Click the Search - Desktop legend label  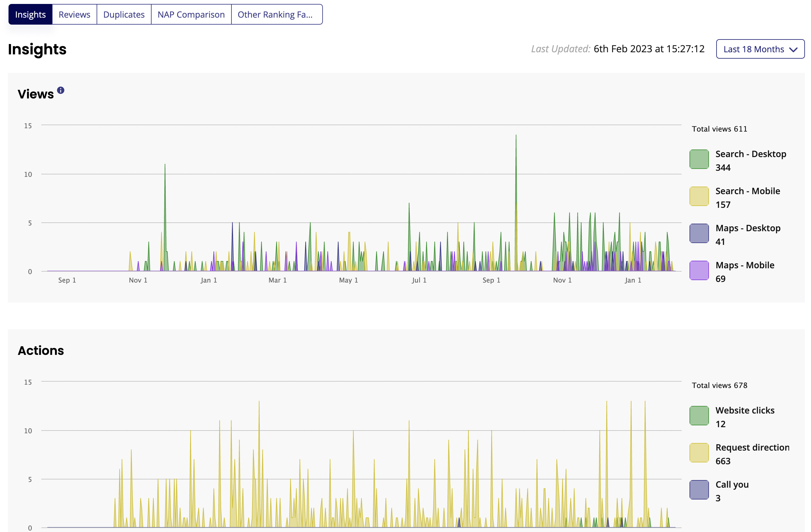point(751,154)
